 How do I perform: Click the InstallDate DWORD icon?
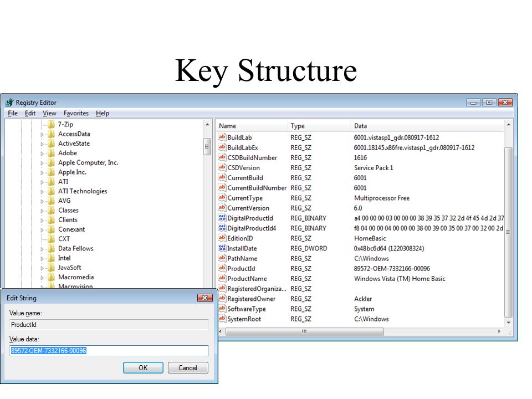pyautogui.click(x=222, y=248)
